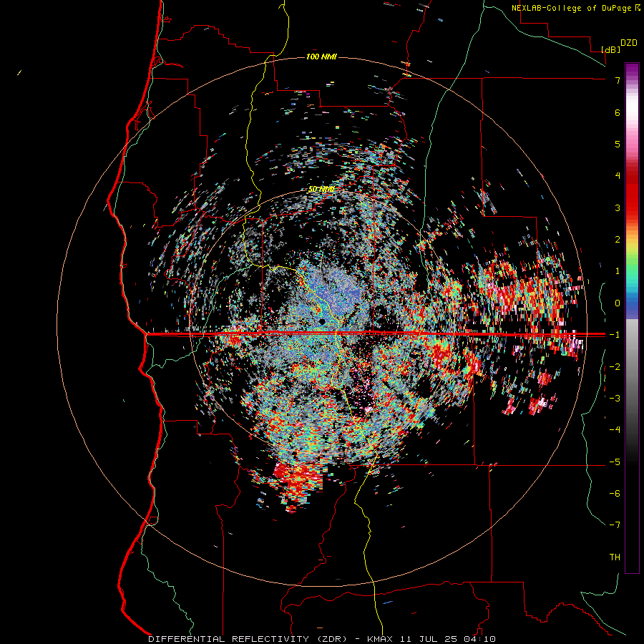Click the -6 value on color scale

coord(615,494)
